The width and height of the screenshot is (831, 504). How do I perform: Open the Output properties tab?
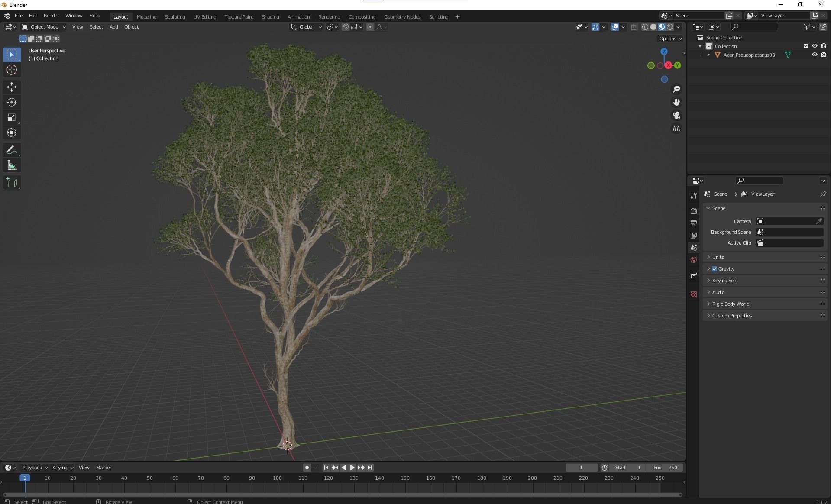point(694,223)
